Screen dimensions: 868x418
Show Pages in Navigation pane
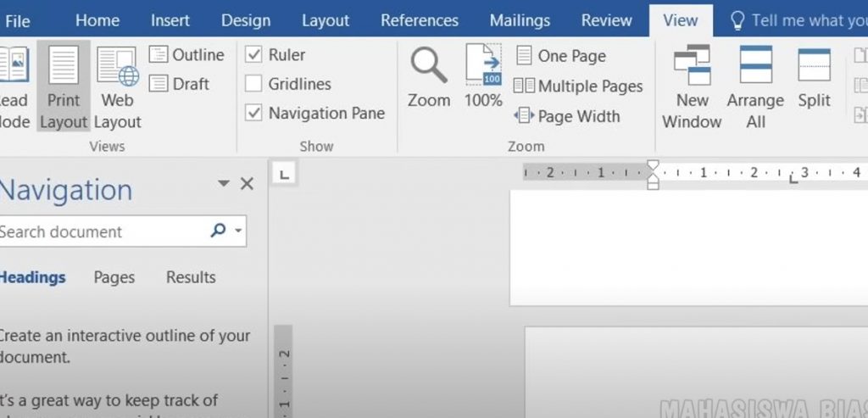click(114, 277)
